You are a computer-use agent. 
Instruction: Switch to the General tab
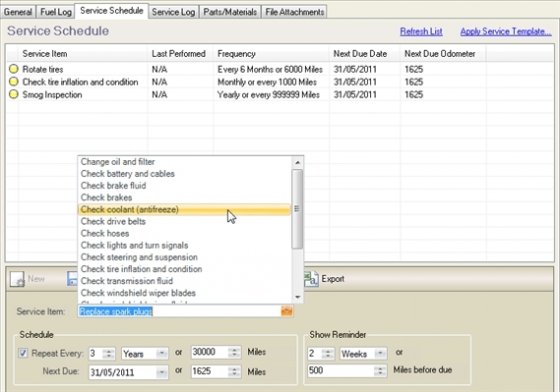(18, 12)
